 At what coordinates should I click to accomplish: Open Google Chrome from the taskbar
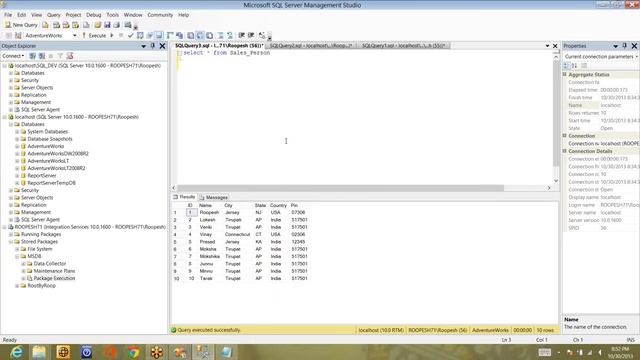(x=133, y=352)
